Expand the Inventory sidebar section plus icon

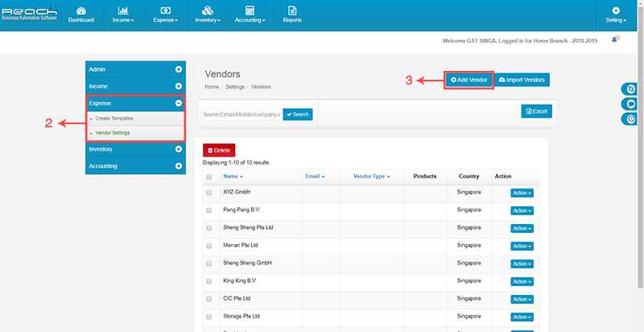click(x=179, y=149)
